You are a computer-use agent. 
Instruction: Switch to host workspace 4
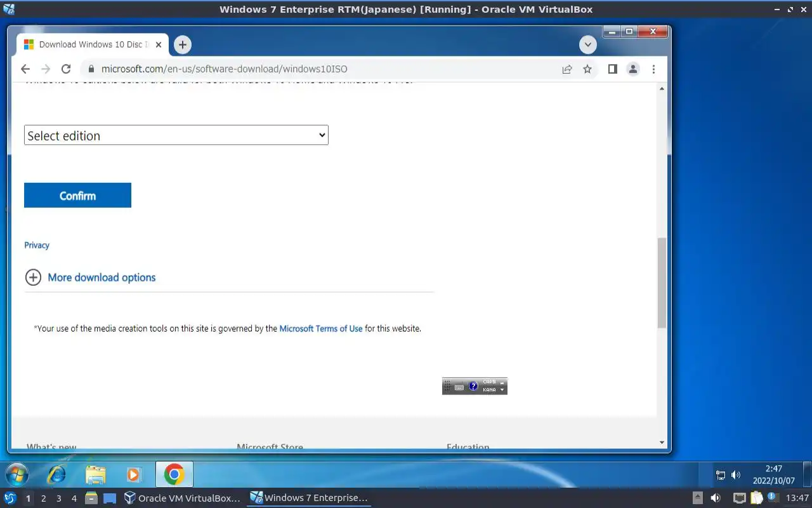point(74,498)
